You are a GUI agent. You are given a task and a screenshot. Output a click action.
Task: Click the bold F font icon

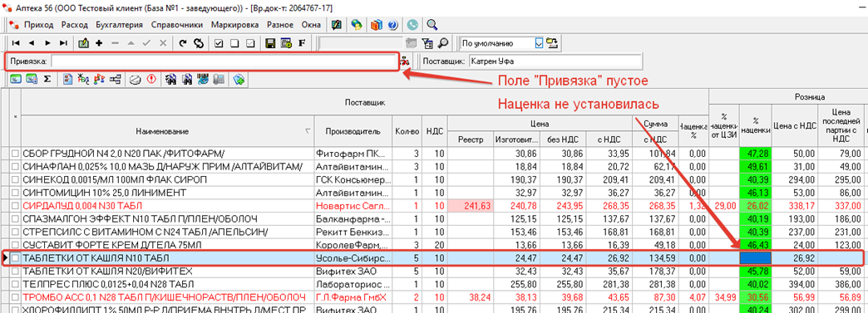tap(302, 43)
